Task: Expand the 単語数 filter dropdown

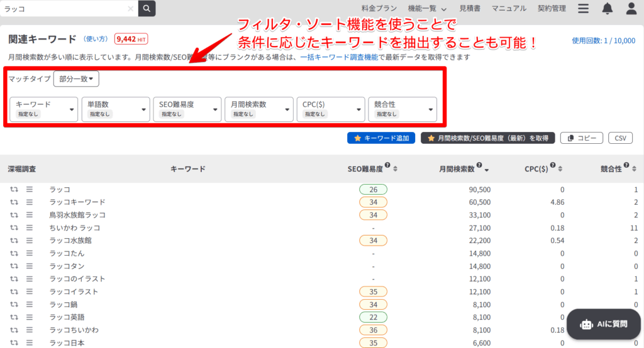Action: [115, 109]
